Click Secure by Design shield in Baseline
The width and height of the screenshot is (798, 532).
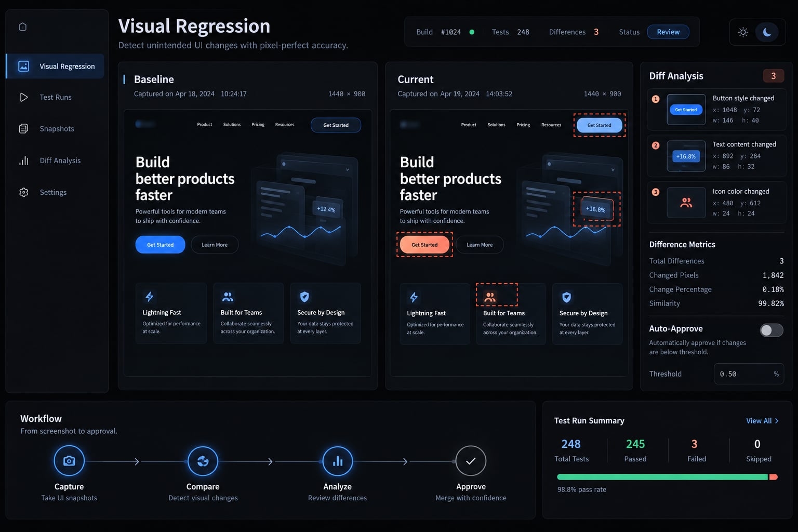304,297
